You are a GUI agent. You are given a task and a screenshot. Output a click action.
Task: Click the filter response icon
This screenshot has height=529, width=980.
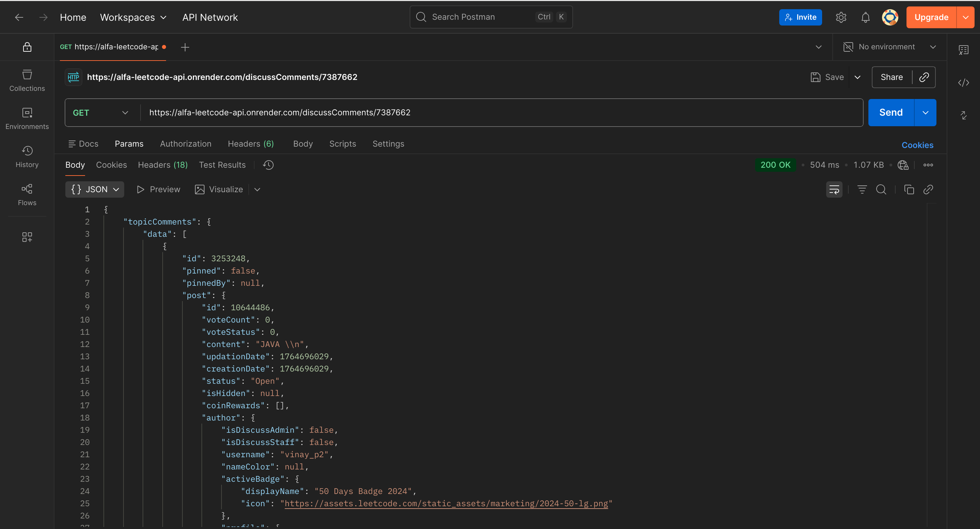(862, 189)
